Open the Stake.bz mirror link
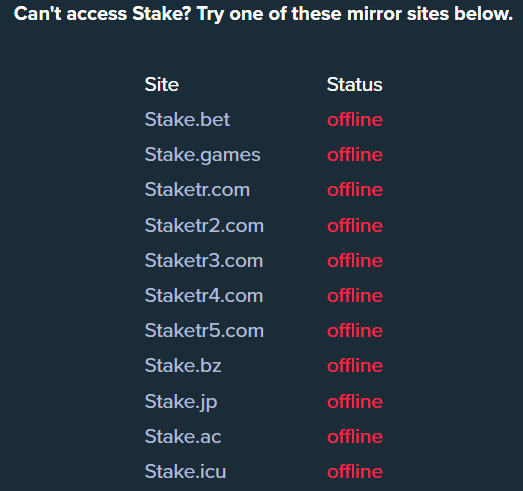 [x=183, y=366]
